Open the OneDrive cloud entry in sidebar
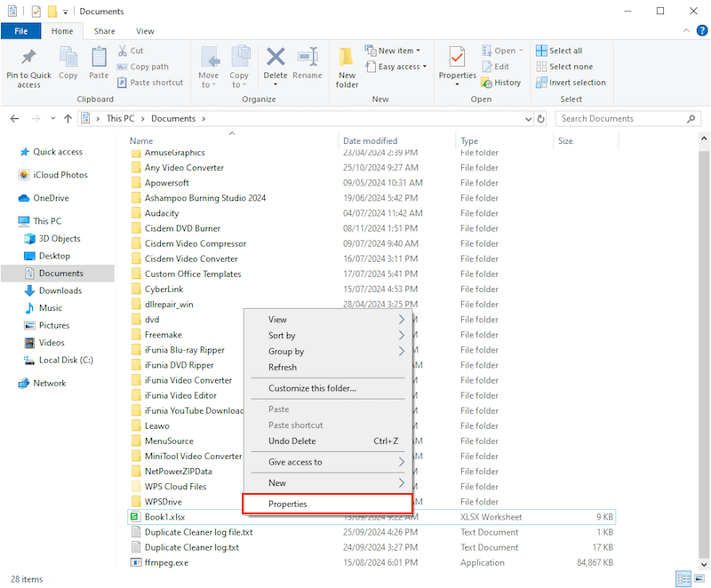The width and height of the screenshot is (711, 588). (x=44, y=198)
